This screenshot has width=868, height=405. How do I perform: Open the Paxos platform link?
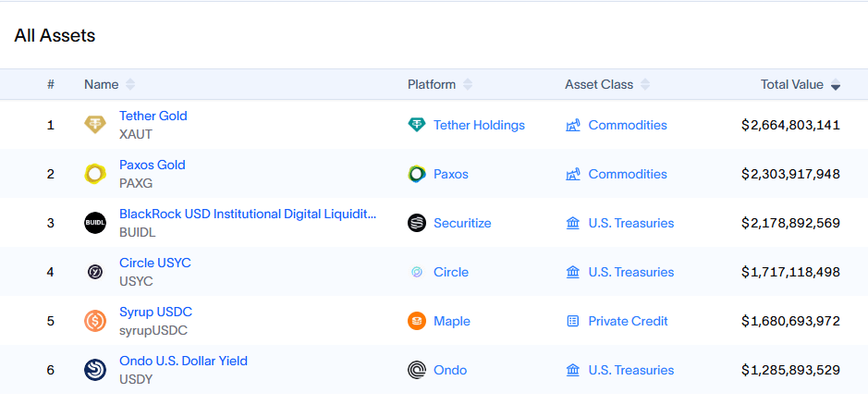pyautogui.click(x=450, y=174)
